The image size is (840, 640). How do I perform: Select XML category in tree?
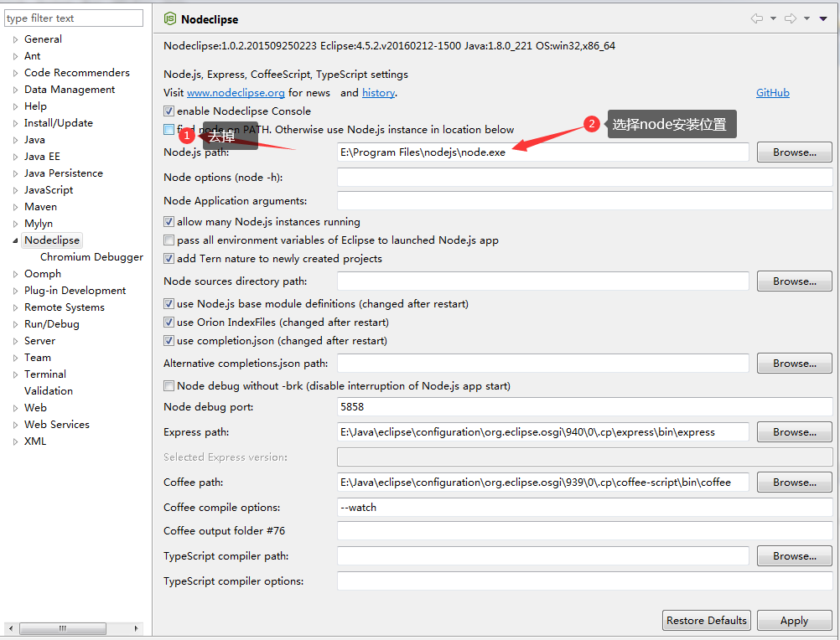(35, 441)
